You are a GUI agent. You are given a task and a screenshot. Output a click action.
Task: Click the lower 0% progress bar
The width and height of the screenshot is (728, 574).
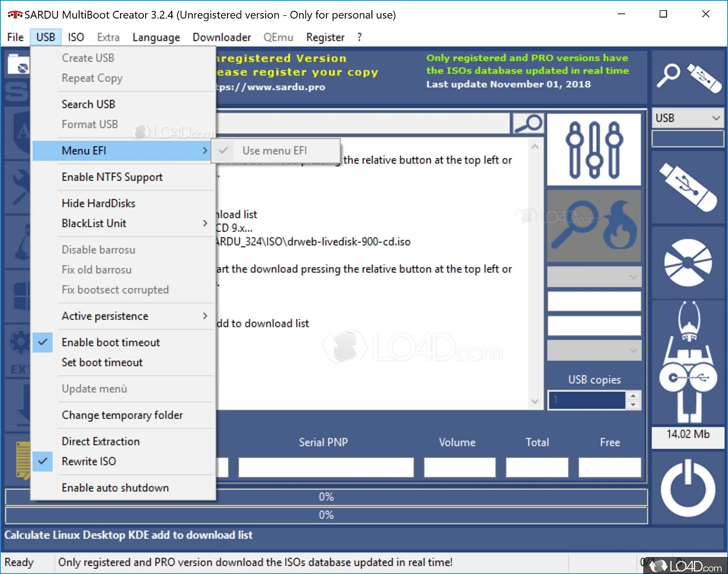tap(326, 515)
